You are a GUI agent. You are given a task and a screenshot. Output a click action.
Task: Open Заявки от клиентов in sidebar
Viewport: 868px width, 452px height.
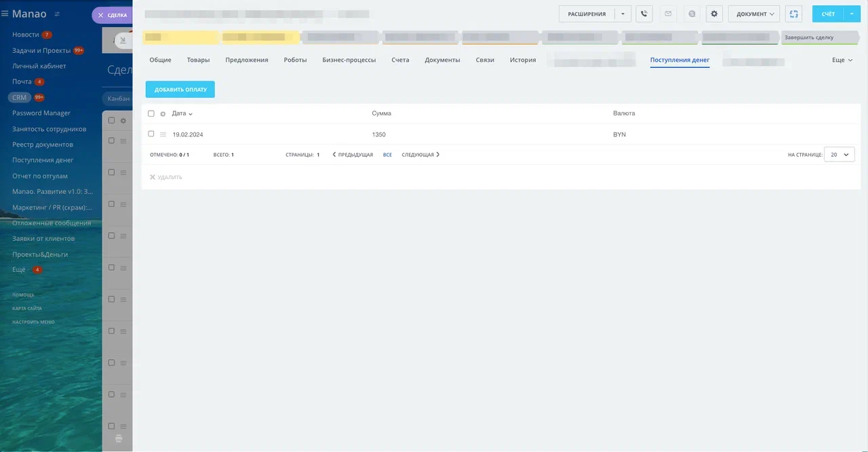coord(43,238)
